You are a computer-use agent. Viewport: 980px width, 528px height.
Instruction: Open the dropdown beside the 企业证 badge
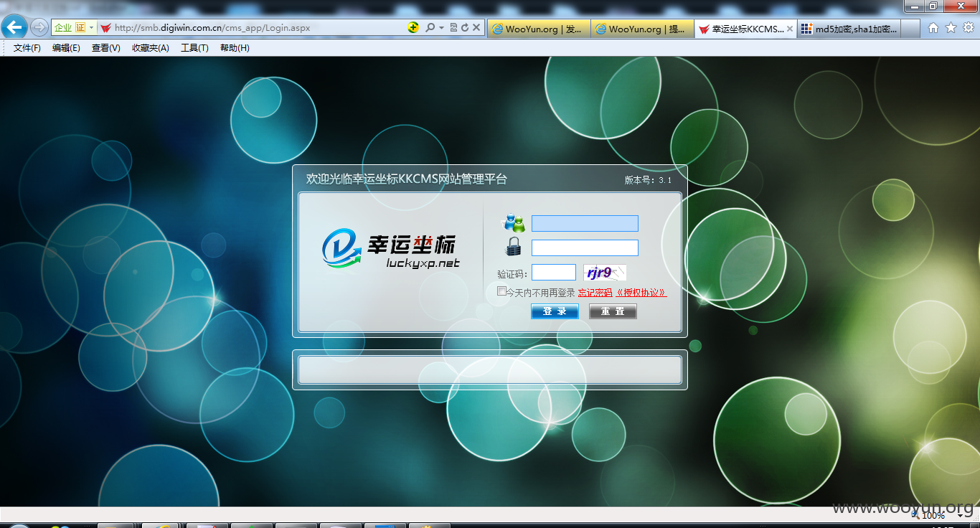point(92,27)
